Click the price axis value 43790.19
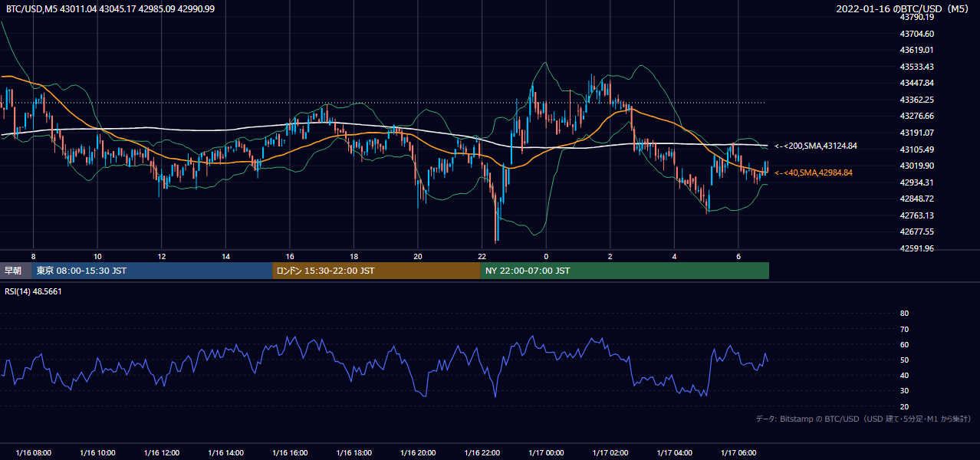 (916, 17)
